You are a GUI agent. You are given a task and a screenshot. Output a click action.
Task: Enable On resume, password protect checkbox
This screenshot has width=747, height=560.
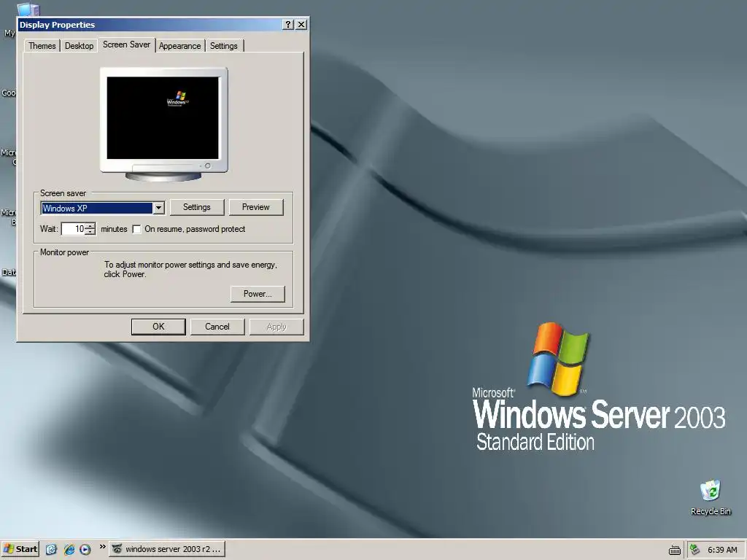point(136,229)
